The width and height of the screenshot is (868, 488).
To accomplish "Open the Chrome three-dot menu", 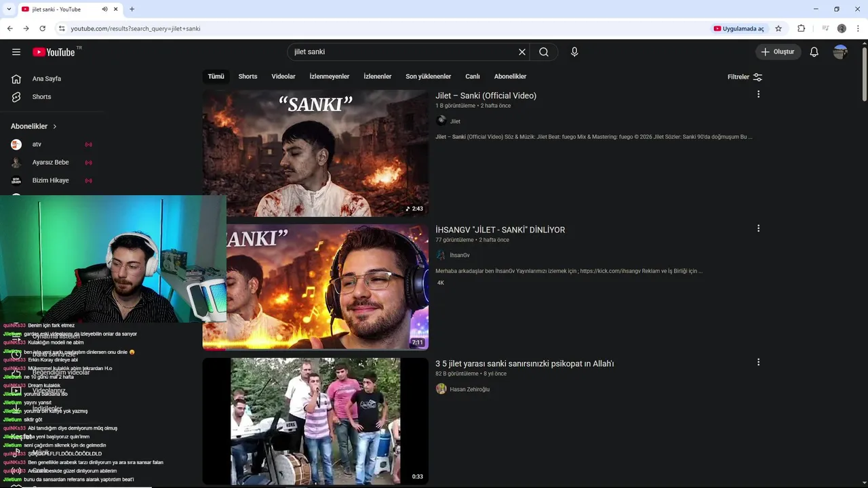I will coord(859,28).
